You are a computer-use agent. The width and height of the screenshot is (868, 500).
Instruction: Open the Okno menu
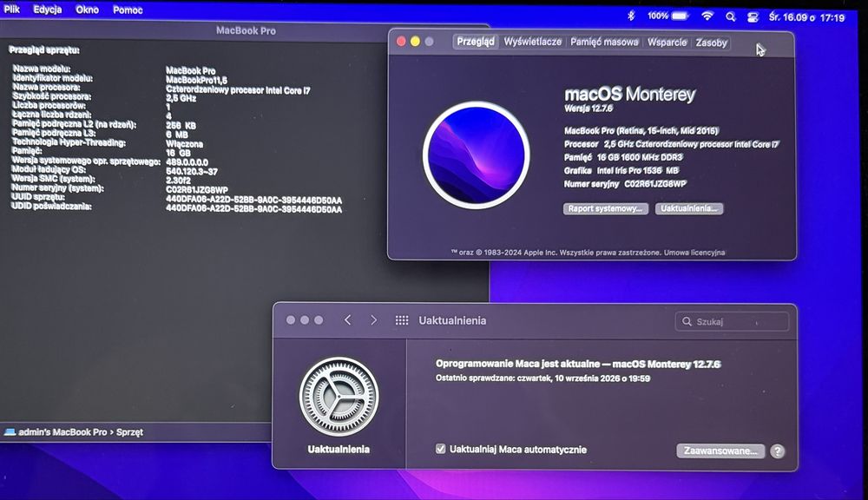pyautogui.click(x=87, y=10)
